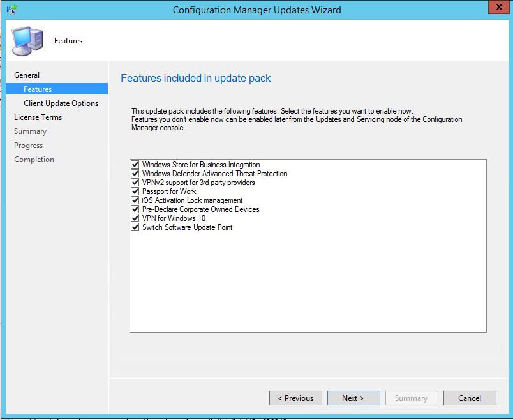
Task: Toggle Windows Defender Advanced Threat Protection checkbox
Action: pyautogui.click(x=135, y=174)
